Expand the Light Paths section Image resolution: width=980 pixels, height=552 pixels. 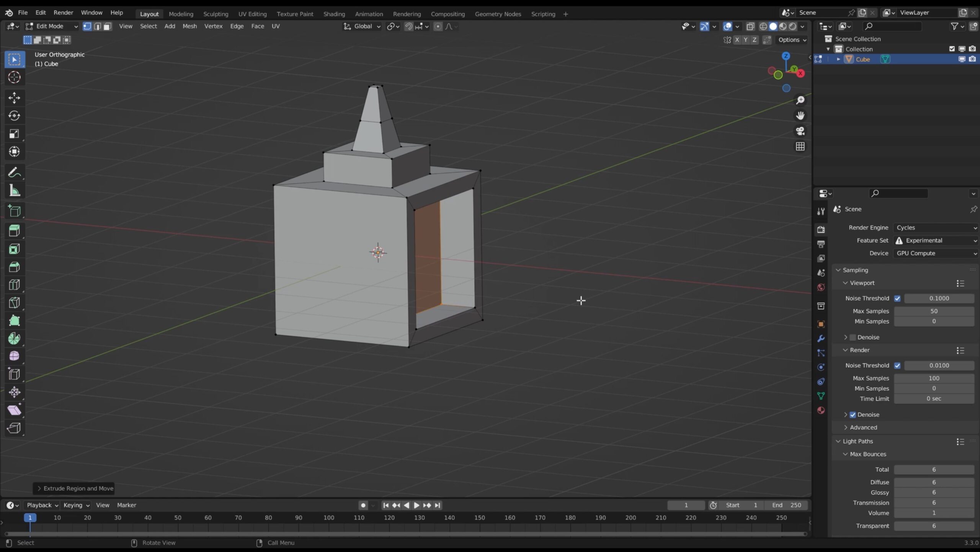point(858,441)
